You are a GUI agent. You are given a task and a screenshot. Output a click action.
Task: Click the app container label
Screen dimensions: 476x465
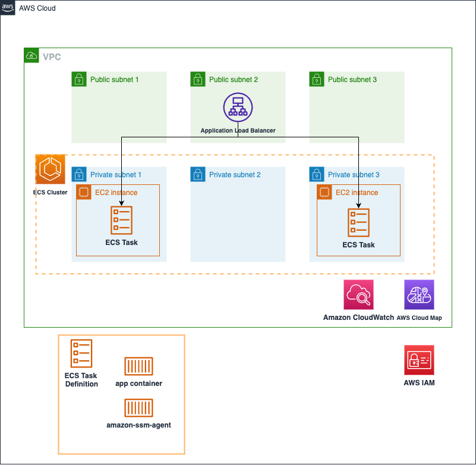pos(138,384)
